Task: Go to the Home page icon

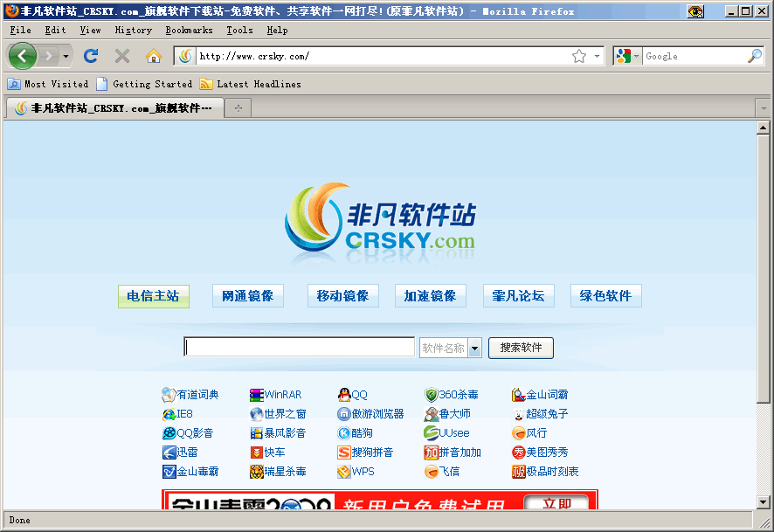Action: point(154,56)
